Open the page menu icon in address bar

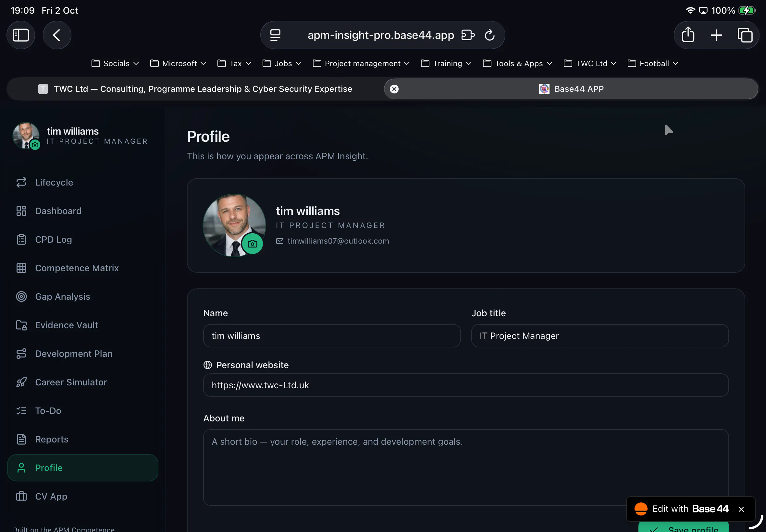pyautogui.click(x=275, y=35)
